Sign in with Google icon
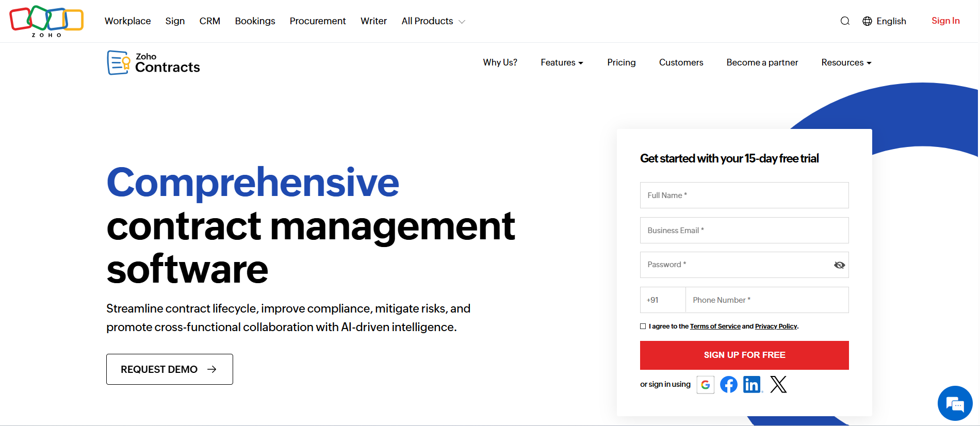This screenshot has width=980, height=426. tap(706, 385)
